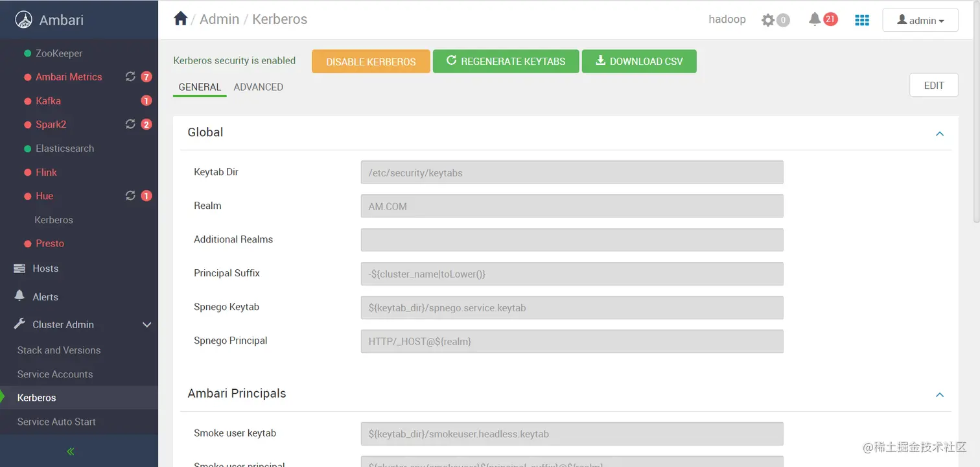Select Kerberos under Cluster Admin

(36, 398)
